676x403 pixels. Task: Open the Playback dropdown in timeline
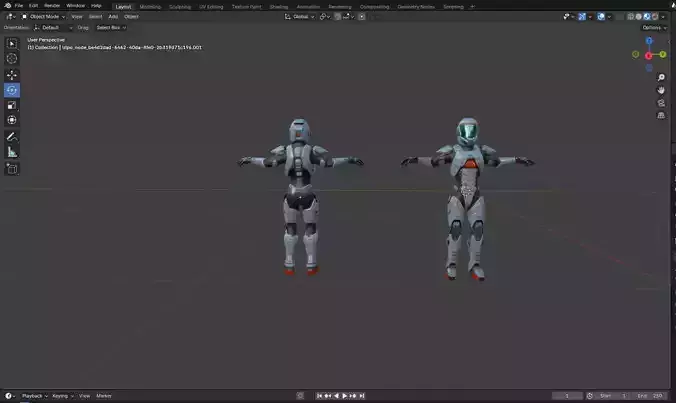[x=35, y=396]
